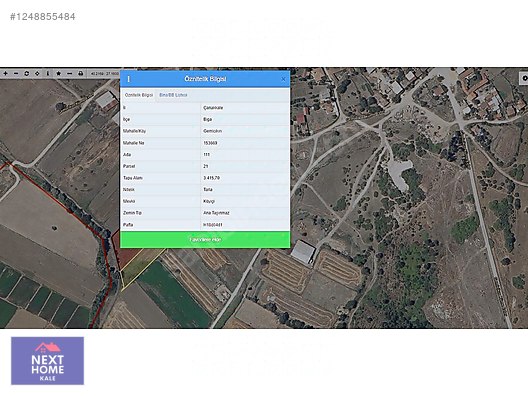Switch to the Bina/BB Listesi tab
Viewport: 528px width, 396px height.
point(173,95)
